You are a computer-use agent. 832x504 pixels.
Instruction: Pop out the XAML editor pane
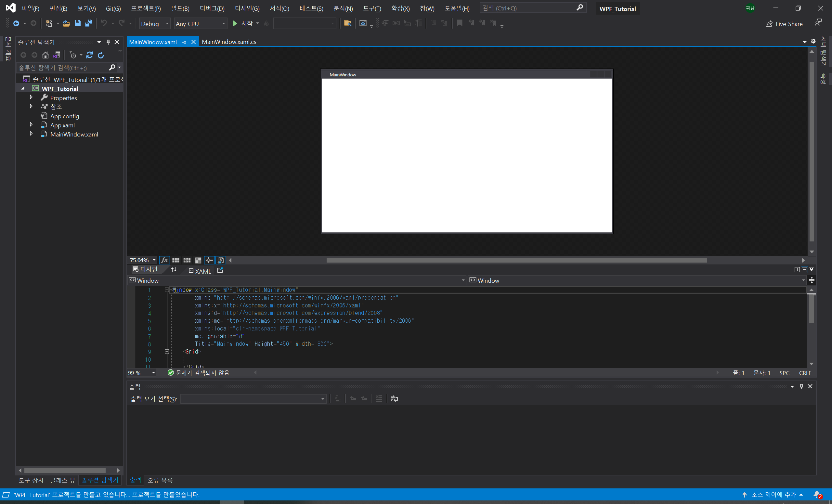[x=220, y=270]
